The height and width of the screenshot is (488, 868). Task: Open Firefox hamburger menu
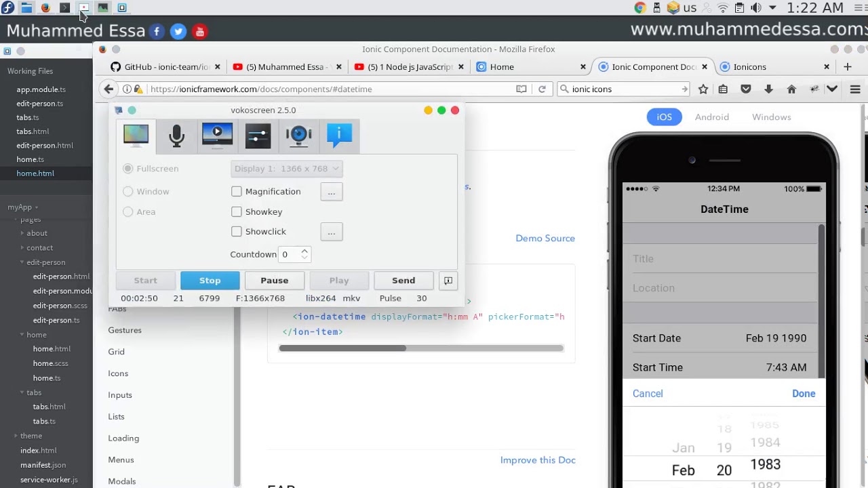[x=855, y=89]
